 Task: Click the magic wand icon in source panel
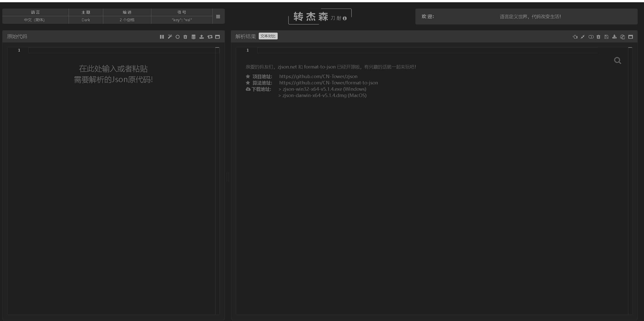(170, 37)
